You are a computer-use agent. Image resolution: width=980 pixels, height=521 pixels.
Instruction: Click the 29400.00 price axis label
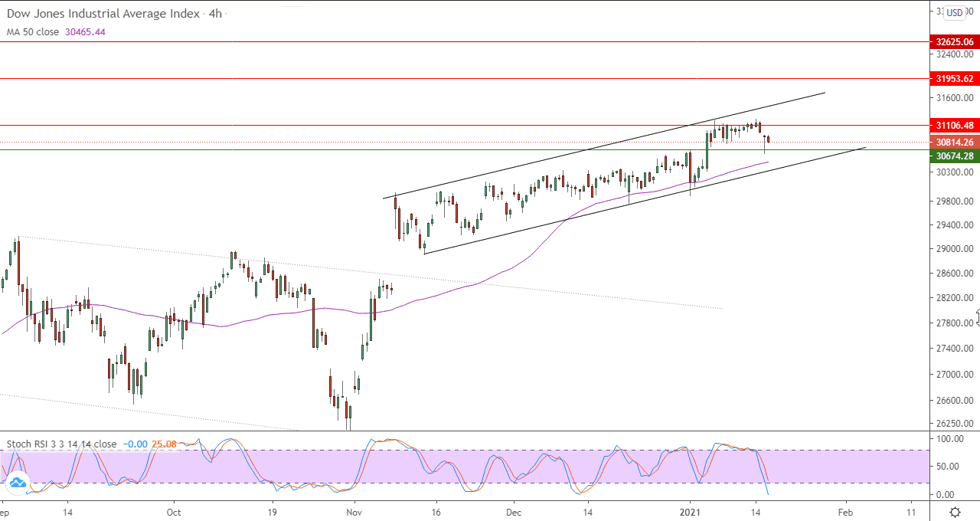955,224
